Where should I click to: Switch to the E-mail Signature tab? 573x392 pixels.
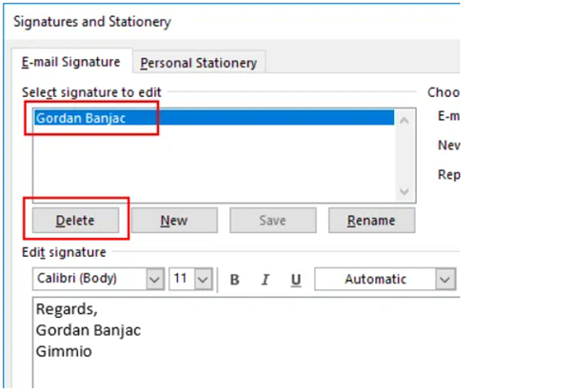coord(72,62)
